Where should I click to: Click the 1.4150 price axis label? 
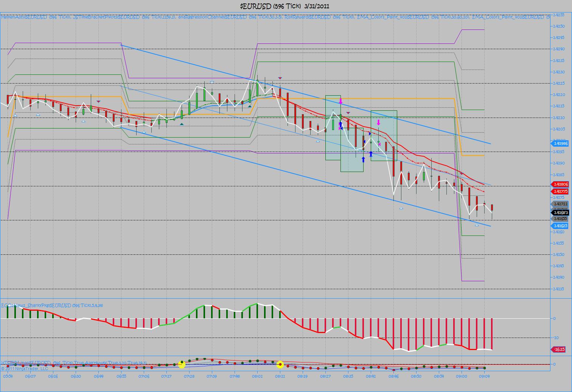[559, 255]
